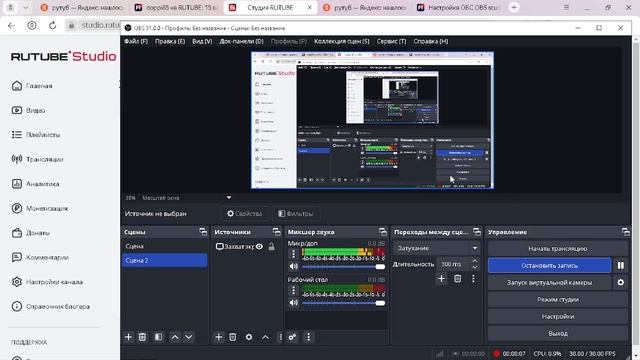Pause recording with pause icon
The height and width of the screenshot is (360, 640).
[x=620, y=265]
